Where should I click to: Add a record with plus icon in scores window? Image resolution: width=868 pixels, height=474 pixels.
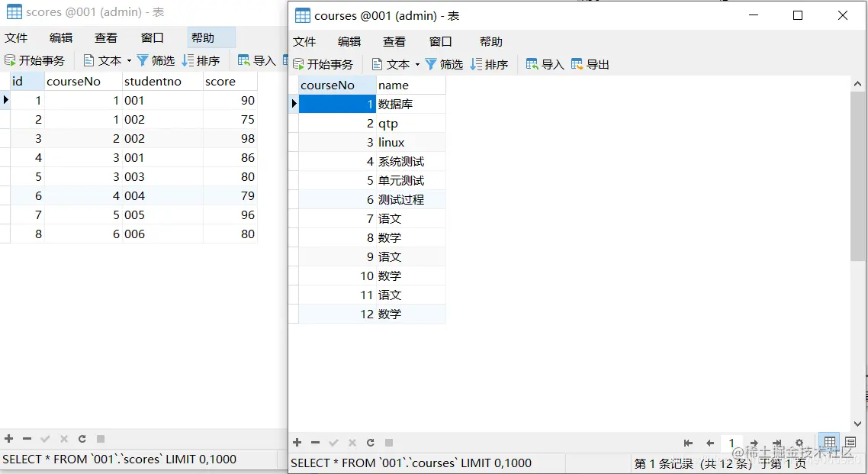pos(9,439)
